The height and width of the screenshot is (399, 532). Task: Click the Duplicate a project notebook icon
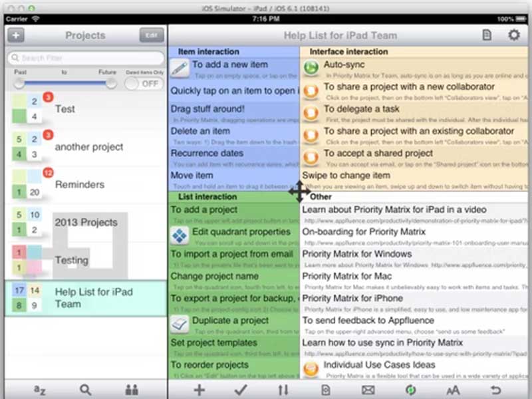[180, 324]
